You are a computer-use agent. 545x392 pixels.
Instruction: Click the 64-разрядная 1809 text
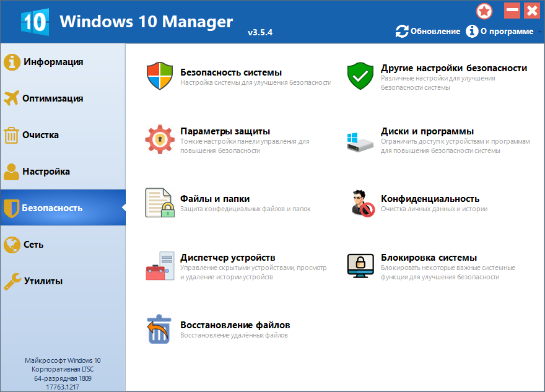pyautogui.click(x=63, y=378)
